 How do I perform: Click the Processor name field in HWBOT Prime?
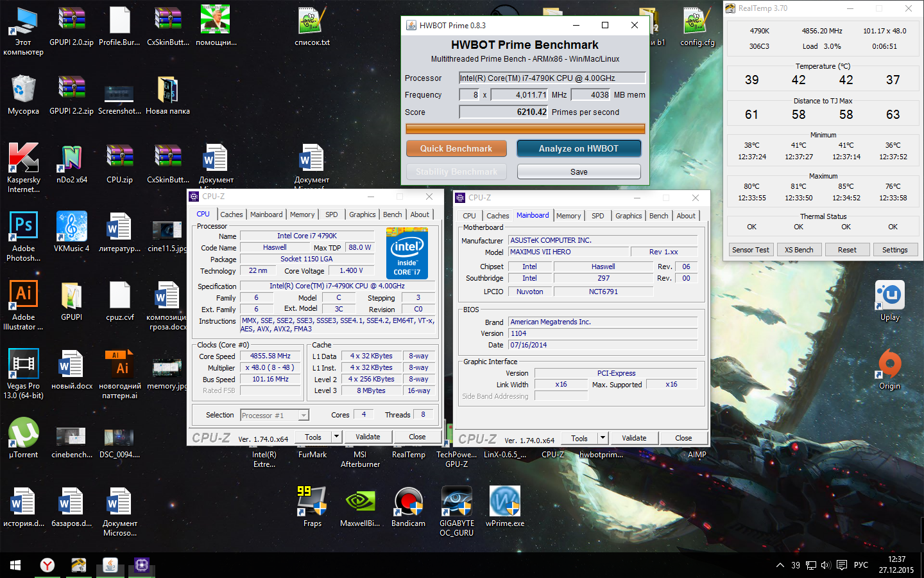pos(552,78)
